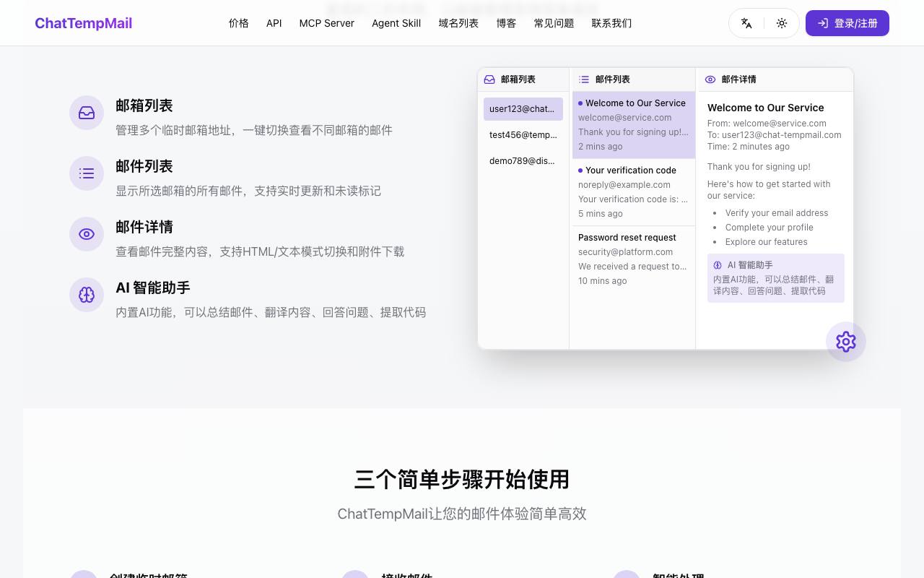Click the AI 智能助手 feature heading
Viewport: 924px width, 578px height.
[153, 288]
